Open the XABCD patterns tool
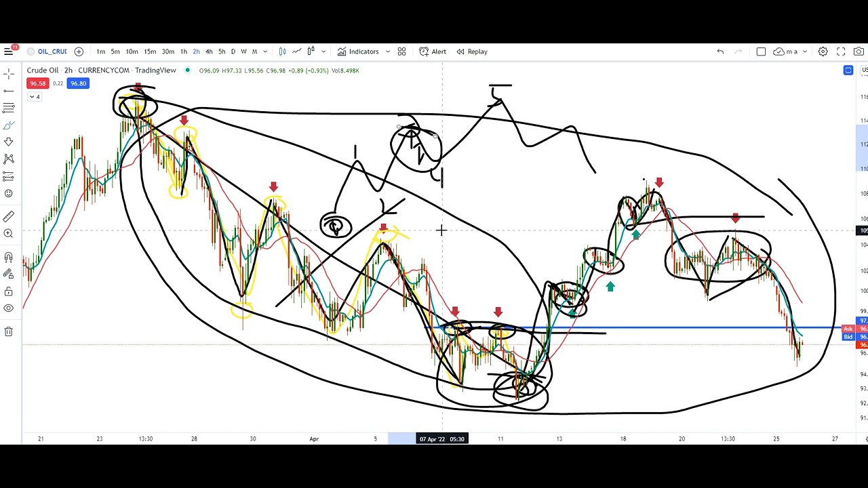The height and width of the screenshot is (488, 868). point(8,159)
